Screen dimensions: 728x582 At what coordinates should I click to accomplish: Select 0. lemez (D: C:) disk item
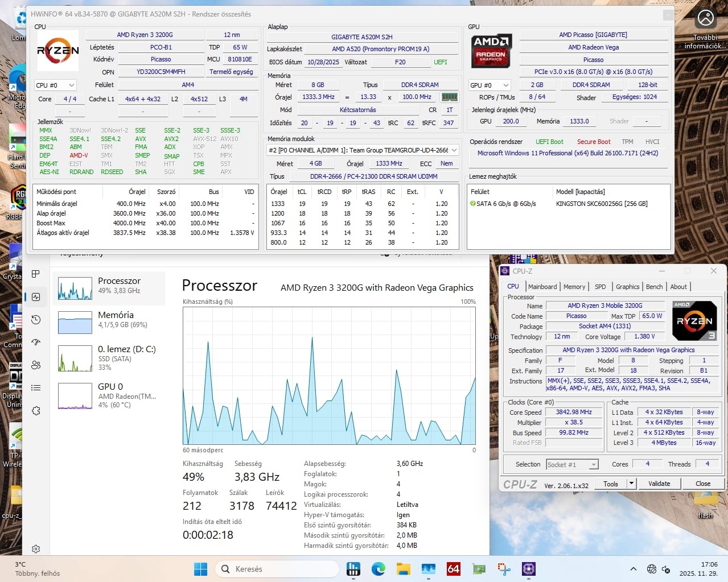pos(109,357)
